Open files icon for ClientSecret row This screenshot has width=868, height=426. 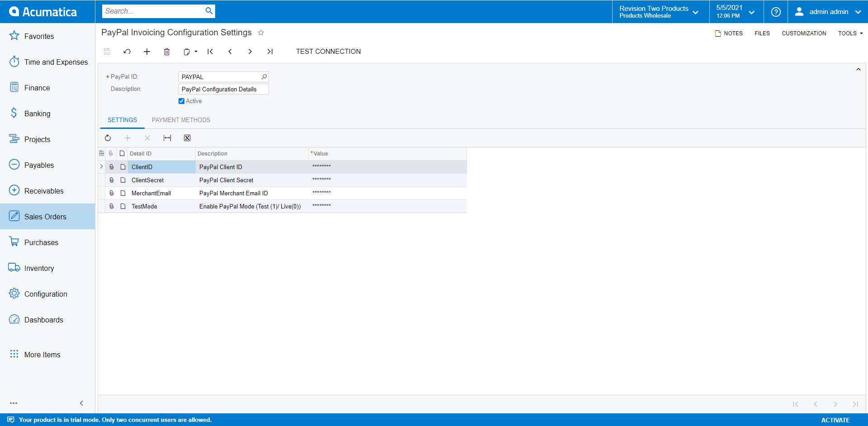pos(111,180)
